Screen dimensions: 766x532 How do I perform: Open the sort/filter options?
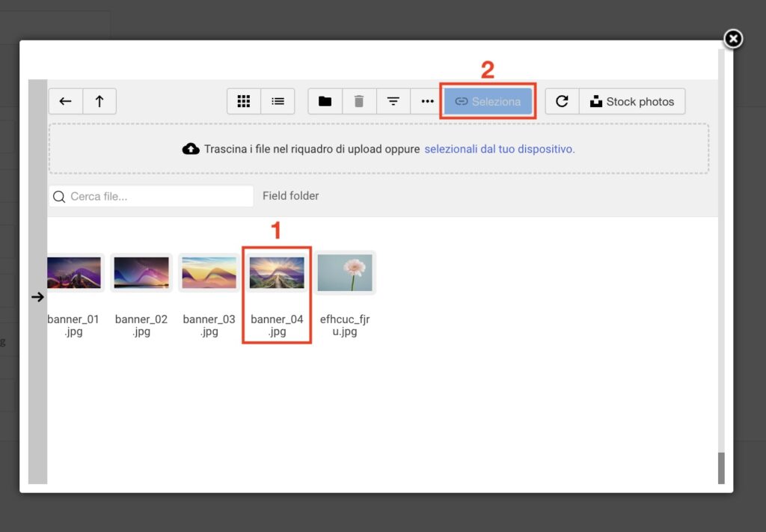(x=393, y=101)
